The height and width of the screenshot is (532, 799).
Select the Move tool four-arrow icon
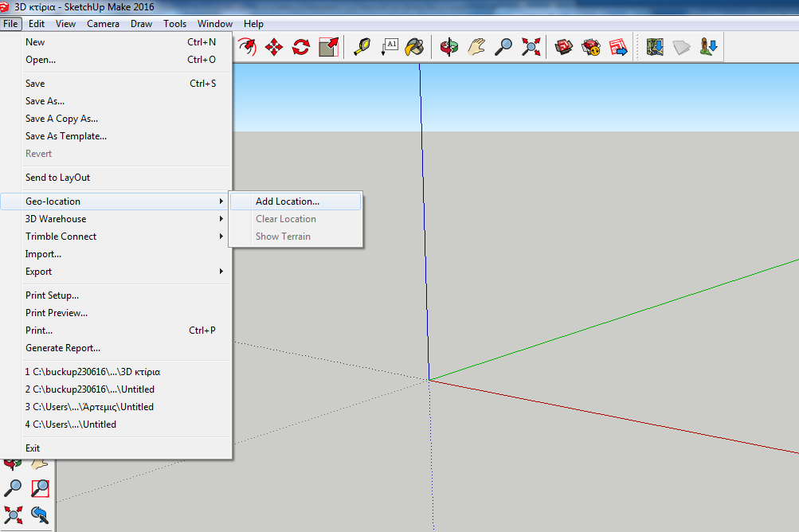coord(274,48)
